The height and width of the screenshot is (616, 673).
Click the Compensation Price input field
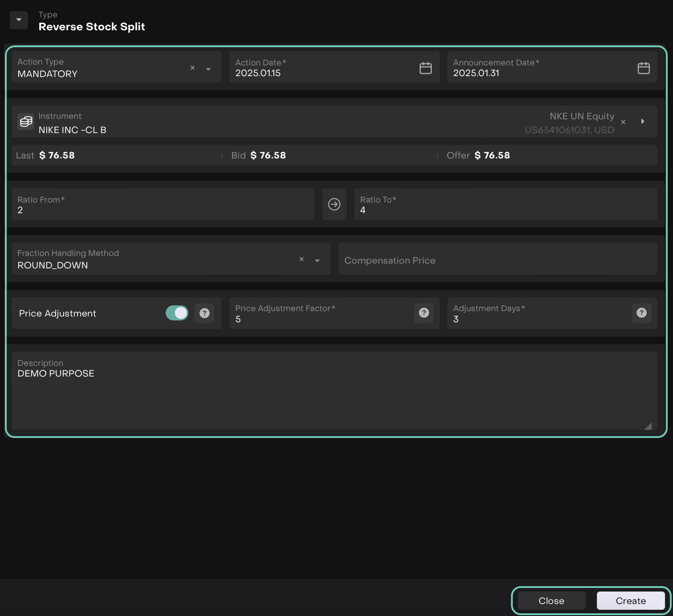[x=497, y=260]
